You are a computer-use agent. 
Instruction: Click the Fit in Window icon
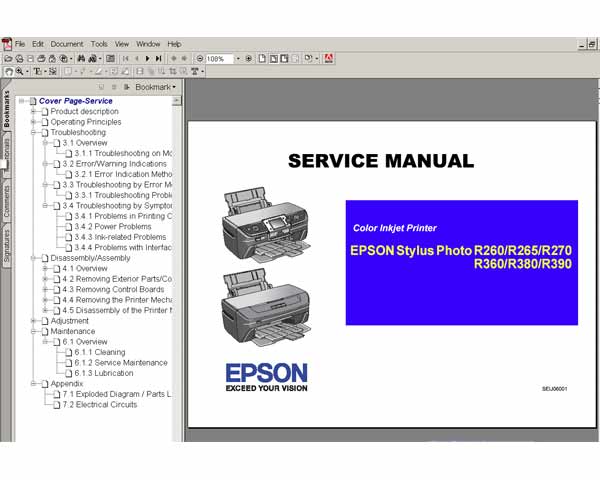pyautogui.click(x=274, y=59)
